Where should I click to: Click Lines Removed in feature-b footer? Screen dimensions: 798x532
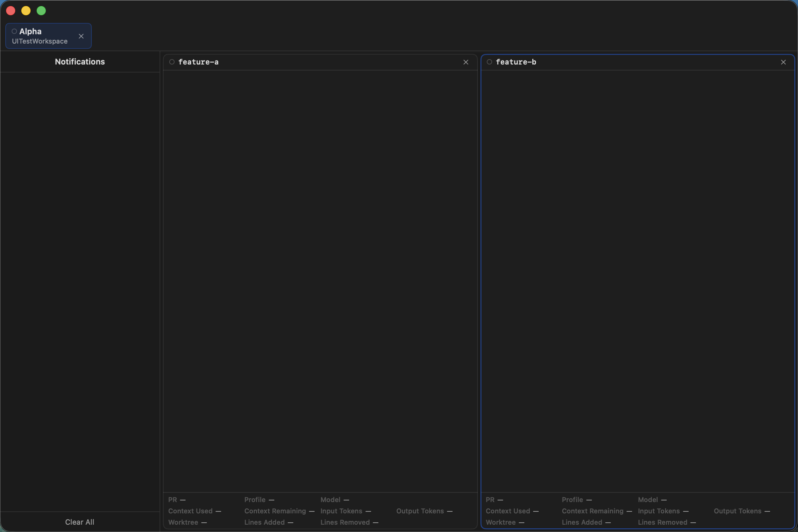[x=663, y=522]
